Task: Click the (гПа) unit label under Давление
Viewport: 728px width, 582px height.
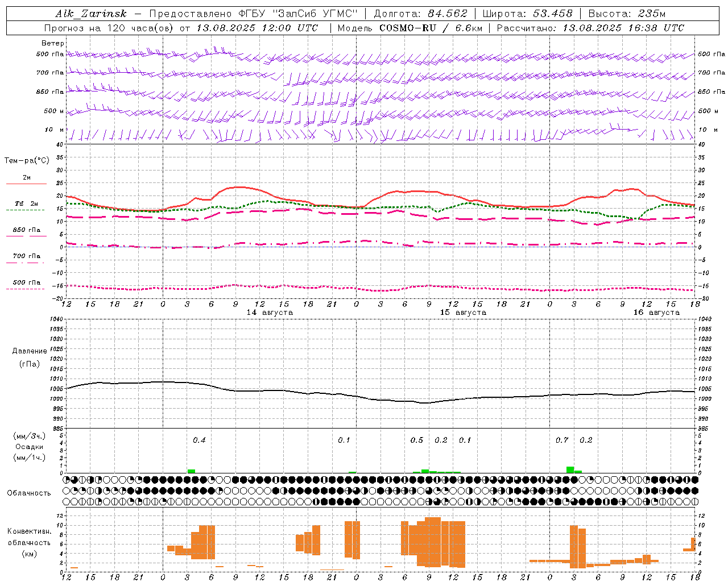Action: coord(30,364)
